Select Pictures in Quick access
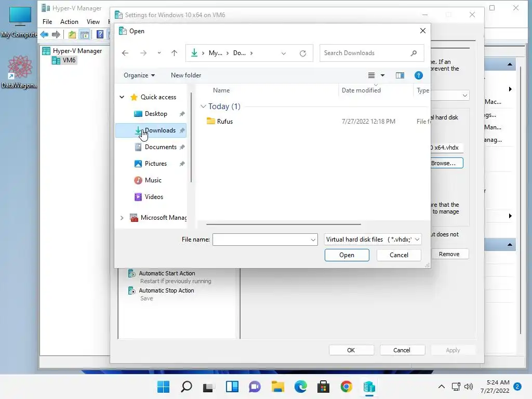The image size is (532, 399). tap(151, 164)
